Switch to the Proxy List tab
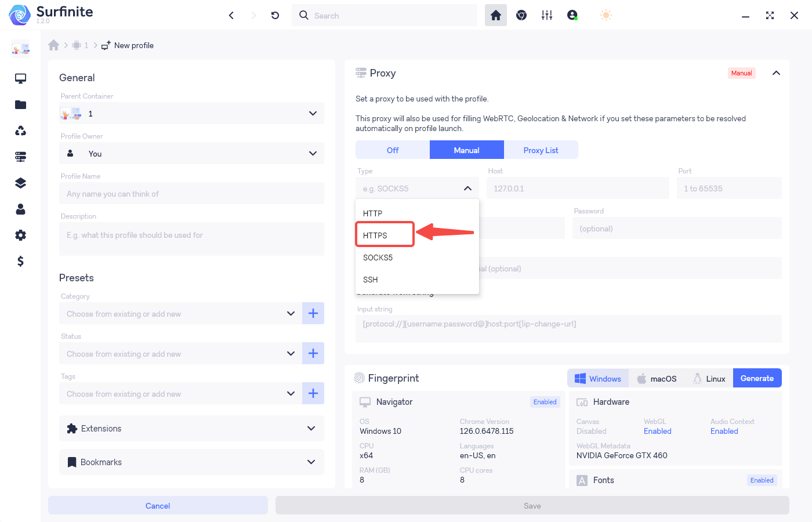The image size is (812, 522). tap(541, 150)
